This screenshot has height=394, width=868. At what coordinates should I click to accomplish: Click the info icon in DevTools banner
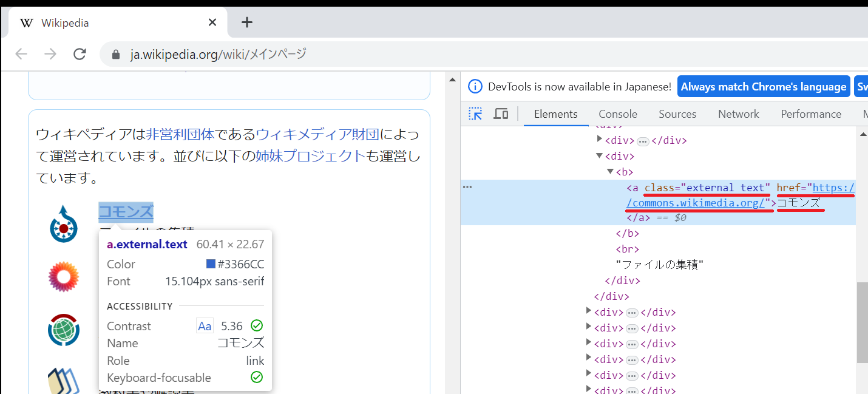pos(475,87)
